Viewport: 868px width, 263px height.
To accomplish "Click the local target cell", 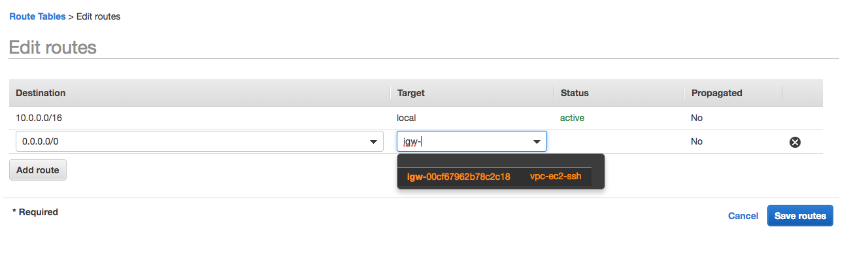I will (x=407, y=118).
